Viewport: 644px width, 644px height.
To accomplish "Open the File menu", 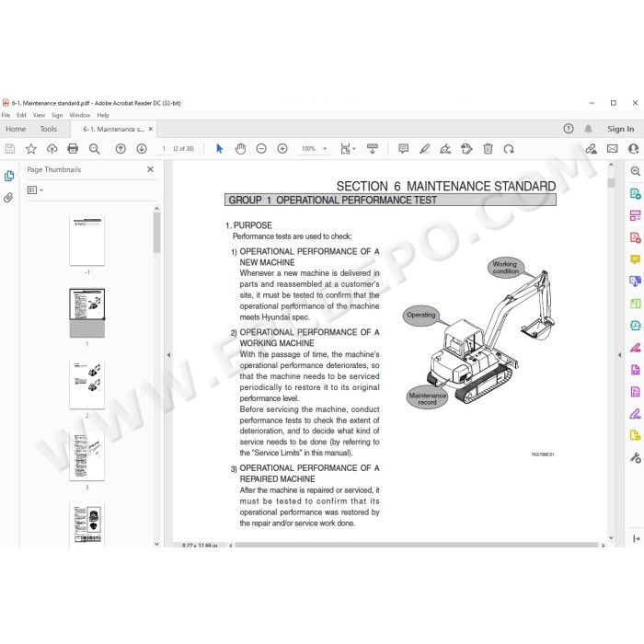I will [x=6, y=115].
